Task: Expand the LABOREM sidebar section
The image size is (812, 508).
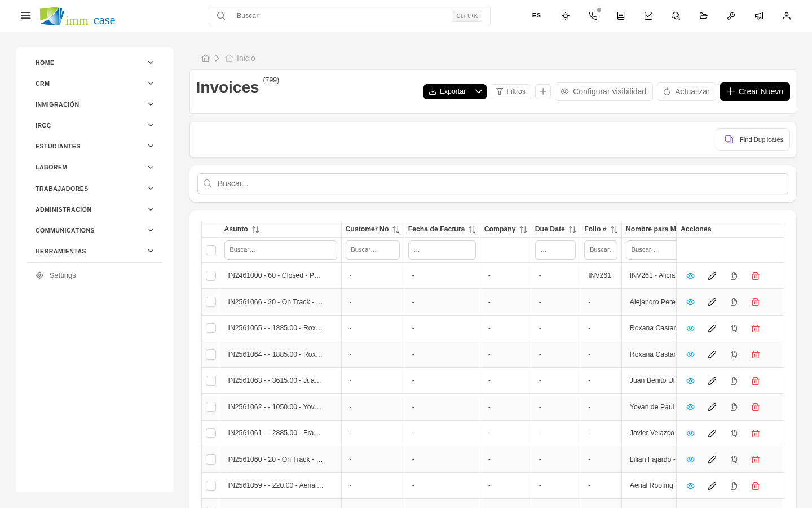Action: click(95, 167)
